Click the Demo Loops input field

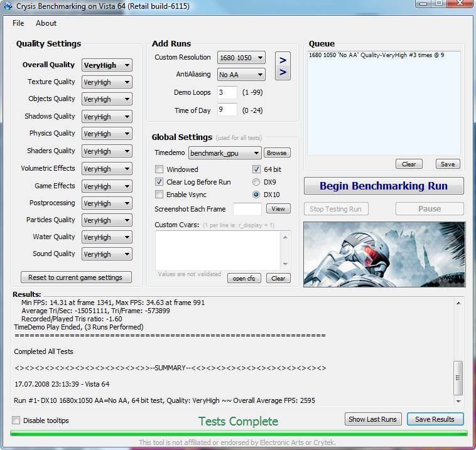[227, 92]
